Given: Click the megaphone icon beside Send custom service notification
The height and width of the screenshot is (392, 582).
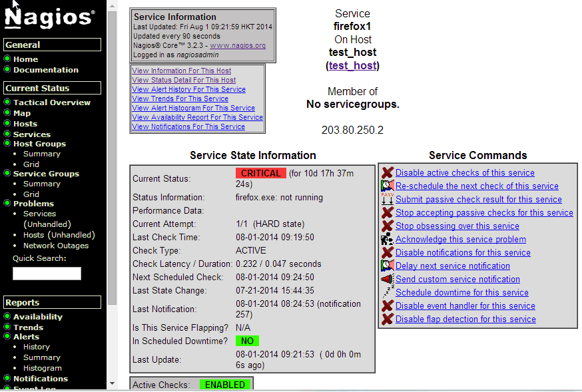Looking at the screenshot, I should point(388,280).
